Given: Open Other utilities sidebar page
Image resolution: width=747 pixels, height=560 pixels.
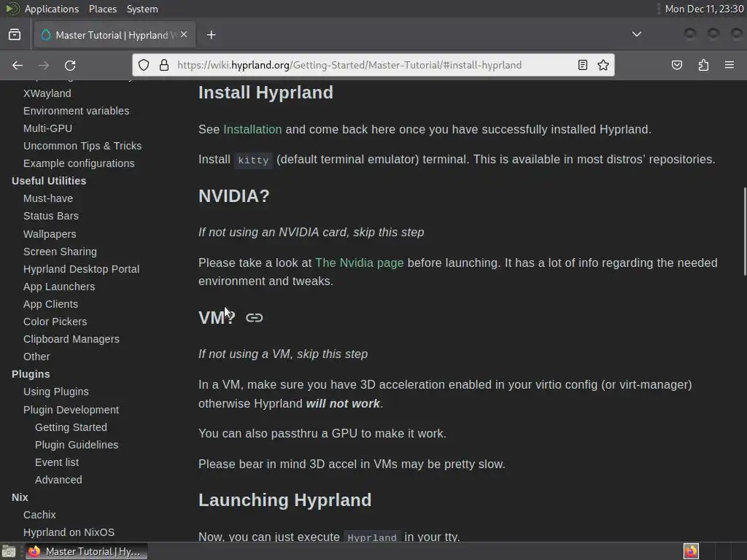Looking at the screenshot, I should 36,357.
